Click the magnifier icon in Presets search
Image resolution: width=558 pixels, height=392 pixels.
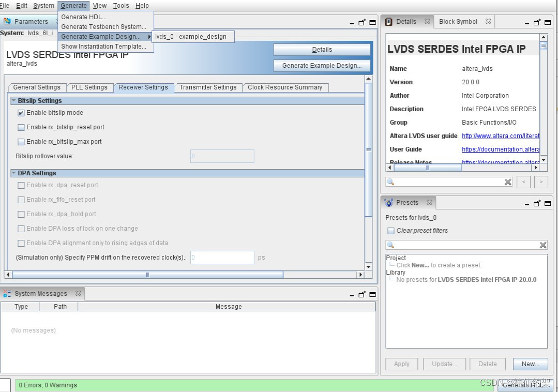click(390, 245)
